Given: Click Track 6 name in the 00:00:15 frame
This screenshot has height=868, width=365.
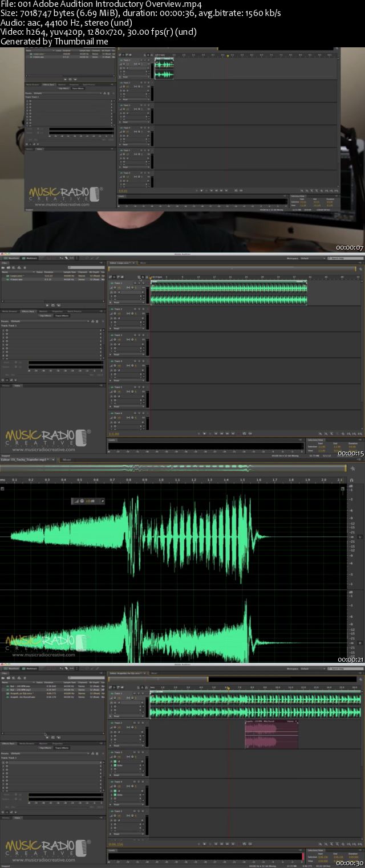Looking at the screenshot, I should (x=117, y=413).
